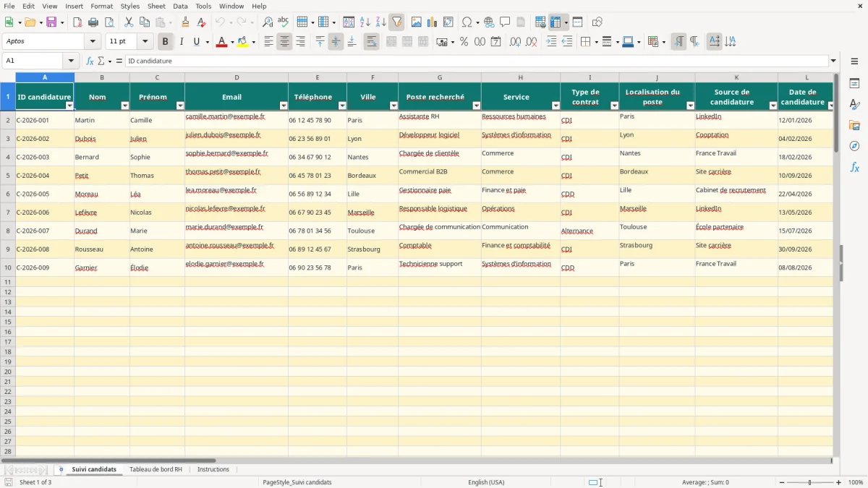
Task: Click zoom-in plus button in status bar
Action: 839,482
